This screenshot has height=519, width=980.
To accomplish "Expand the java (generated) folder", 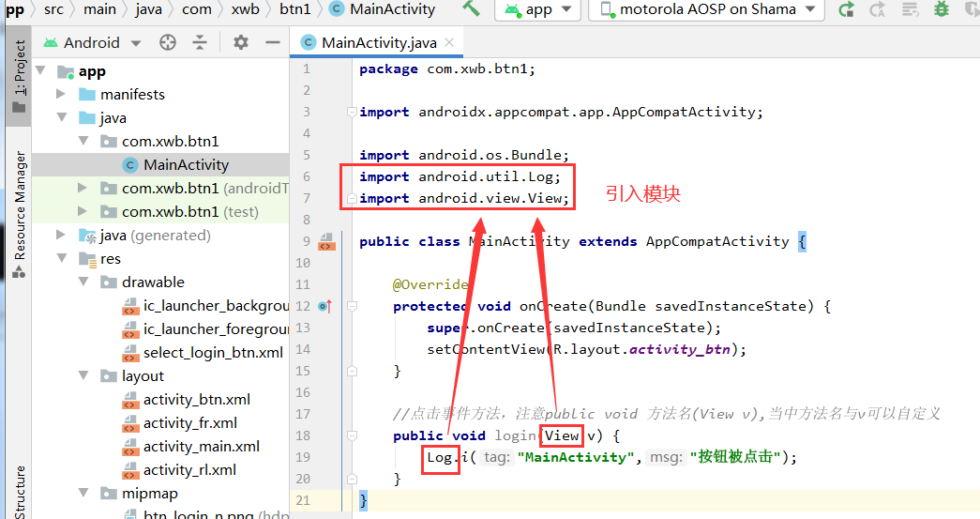I will [61, 236].
